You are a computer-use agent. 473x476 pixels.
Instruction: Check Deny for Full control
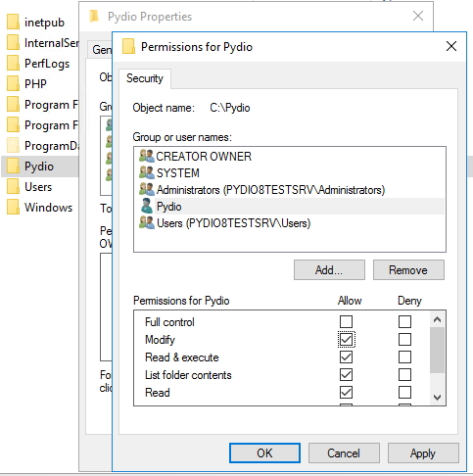404,322
